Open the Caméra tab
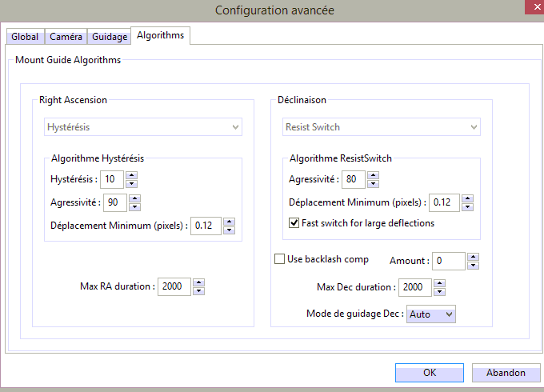The height and width of the screenshot is (392, 544). click(x=66, y=37)
